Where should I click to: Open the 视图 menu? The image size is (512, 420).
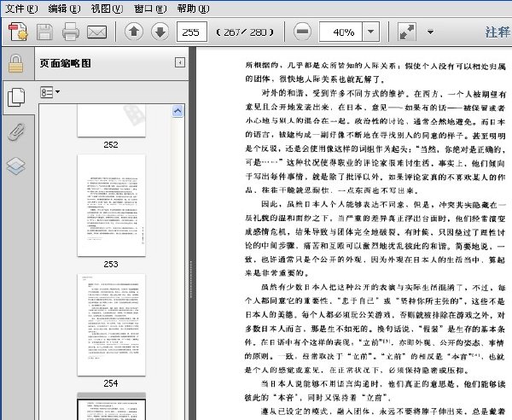(x=107, y=9)
